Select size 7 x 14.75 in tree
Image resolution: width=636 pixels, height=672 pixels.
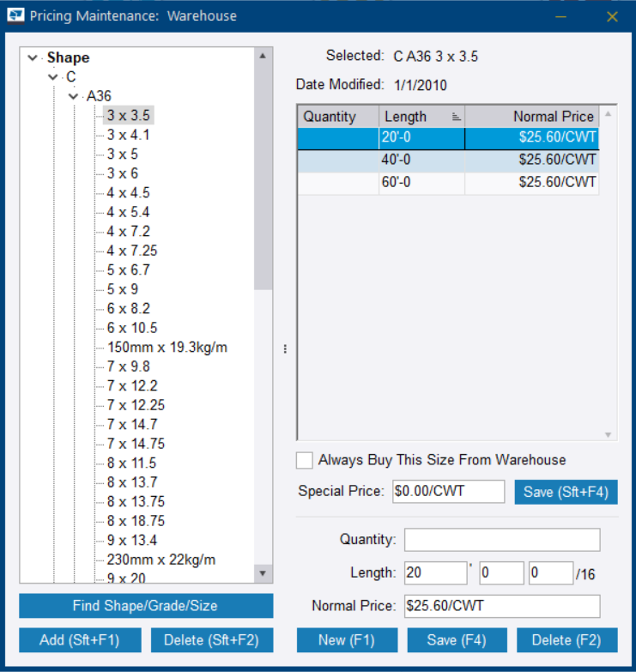(136, 444)
